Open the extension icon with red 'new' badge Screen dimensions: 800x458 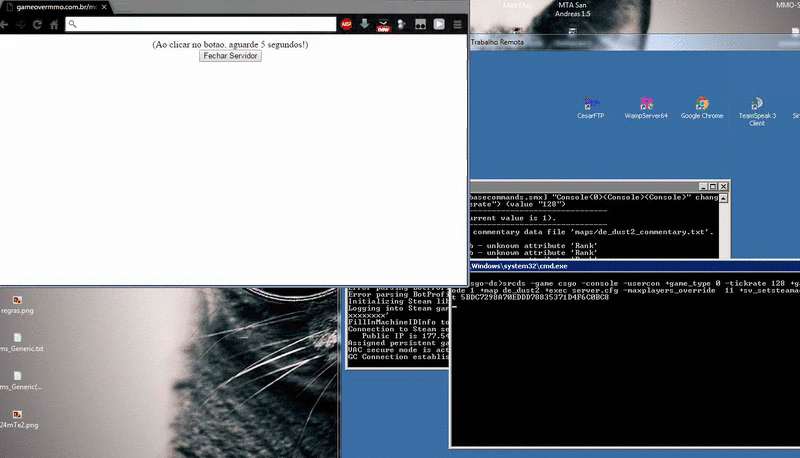(383, 25)
